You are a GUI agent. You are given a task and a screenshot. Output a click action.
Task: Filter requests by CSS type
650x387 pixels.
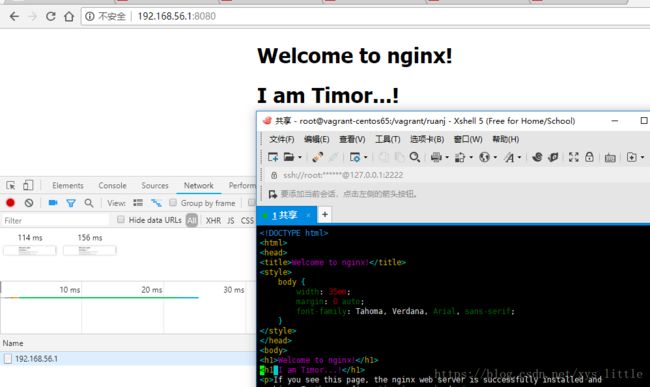click(247, 220)
